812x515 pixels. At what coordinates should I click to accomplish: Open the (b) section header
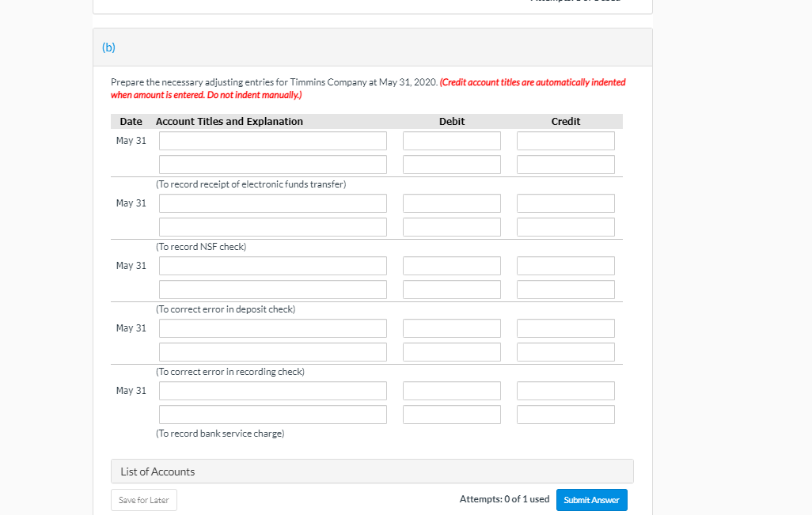click(x=109, y=47)
